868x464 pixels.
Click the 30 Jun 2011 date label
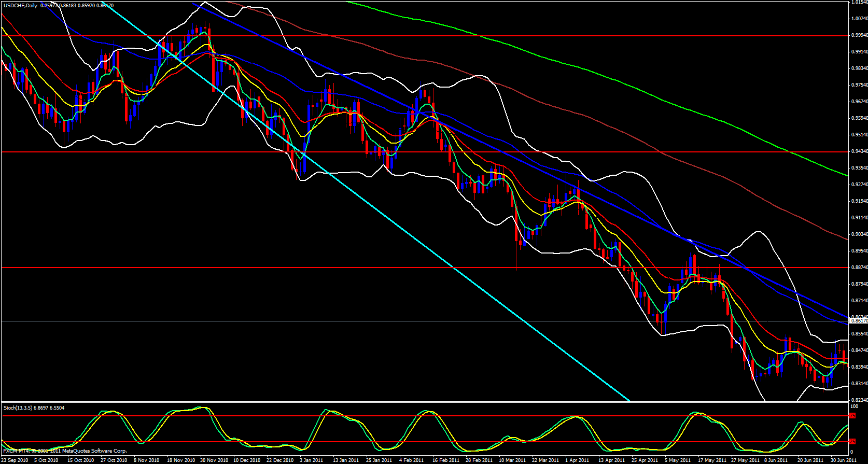coord(843,460)
